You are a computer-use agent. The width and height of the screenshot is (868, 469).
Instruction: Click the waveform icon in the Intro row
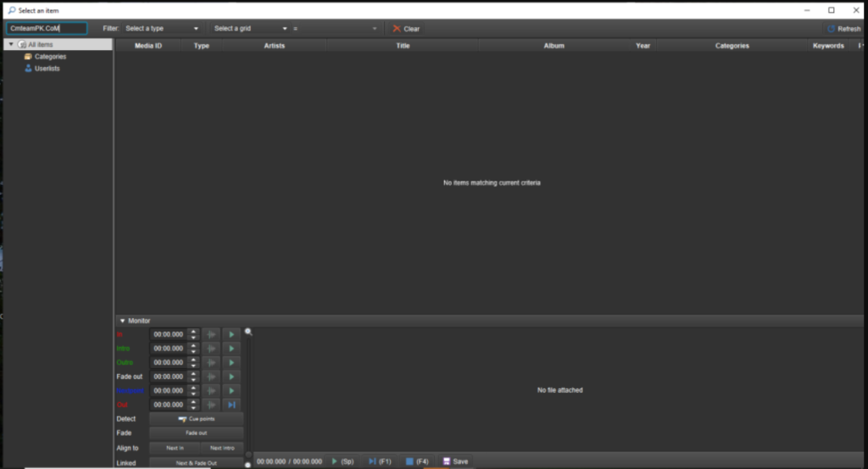[x=211, y=349]
